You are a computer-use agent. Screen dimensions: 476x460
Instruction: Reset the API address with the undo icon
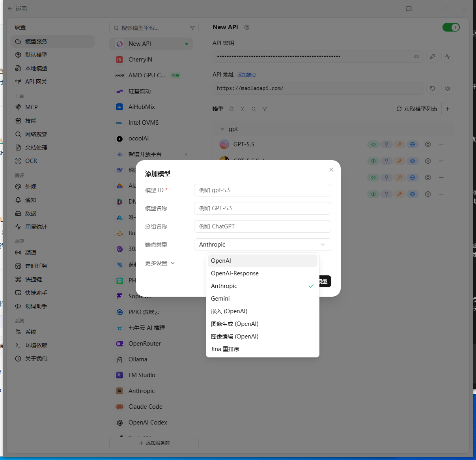tap(433, 88)
